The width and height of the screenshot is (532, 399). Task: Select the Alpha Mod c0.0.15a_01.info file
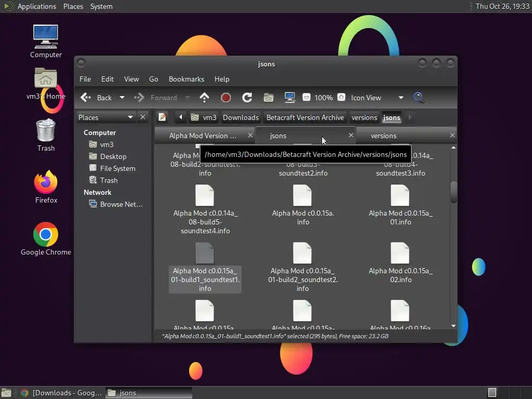pyautogui.click(x=401, y=205)
